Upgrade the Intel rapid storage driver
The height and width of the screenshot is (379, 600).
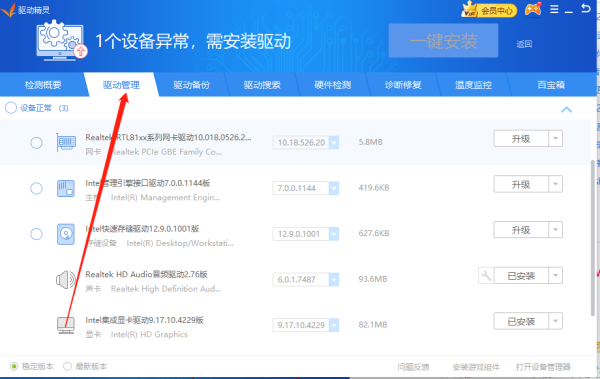(x=521, y=230)
